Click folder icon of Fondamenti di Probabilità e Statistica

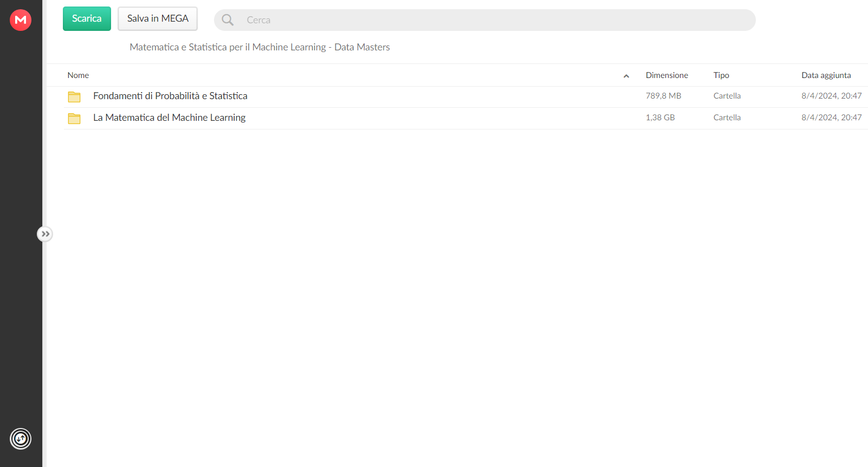(x=74, y=97)
